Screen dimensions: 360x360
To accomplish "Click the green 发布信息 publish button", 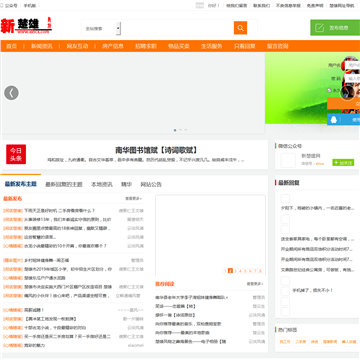I will [x=335, y=28].
